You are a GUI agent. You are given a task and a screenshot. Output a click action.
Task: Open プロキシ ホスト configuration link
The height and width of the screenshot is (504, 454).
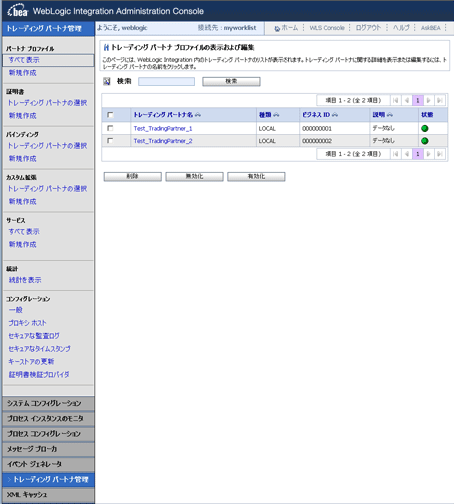tap(27, 323)
